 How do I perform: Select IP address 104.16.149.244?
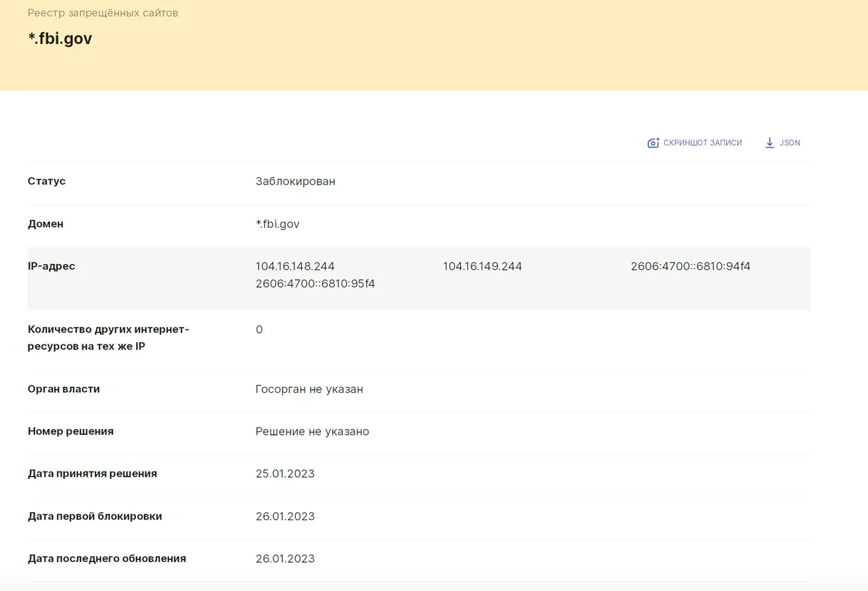[482, 266]
